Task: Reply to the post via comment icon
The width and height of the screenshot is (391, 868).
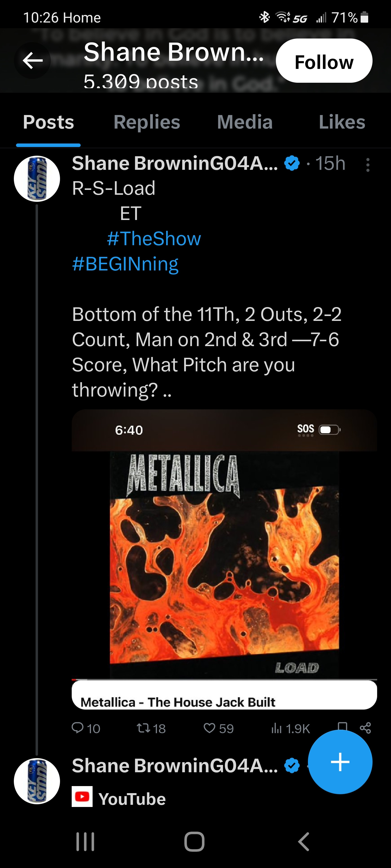Action: tap(78, 728)
